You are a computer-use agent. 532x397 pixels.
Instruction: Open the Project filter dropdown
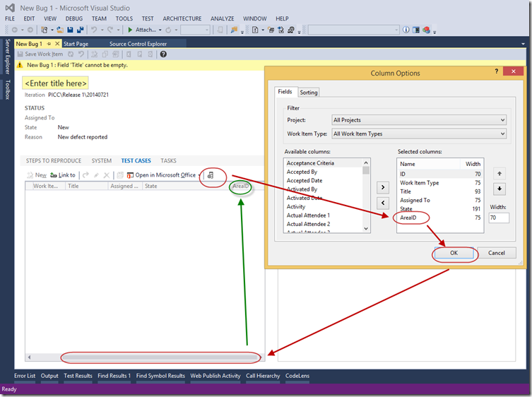coord(419,120)
